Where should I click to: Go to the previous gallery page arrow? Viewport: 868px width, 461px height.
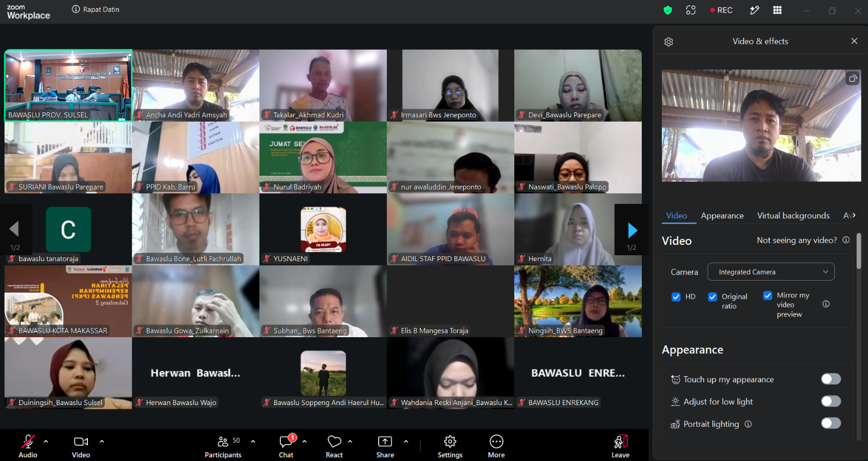pyautogui.click(x=14, y=229)
